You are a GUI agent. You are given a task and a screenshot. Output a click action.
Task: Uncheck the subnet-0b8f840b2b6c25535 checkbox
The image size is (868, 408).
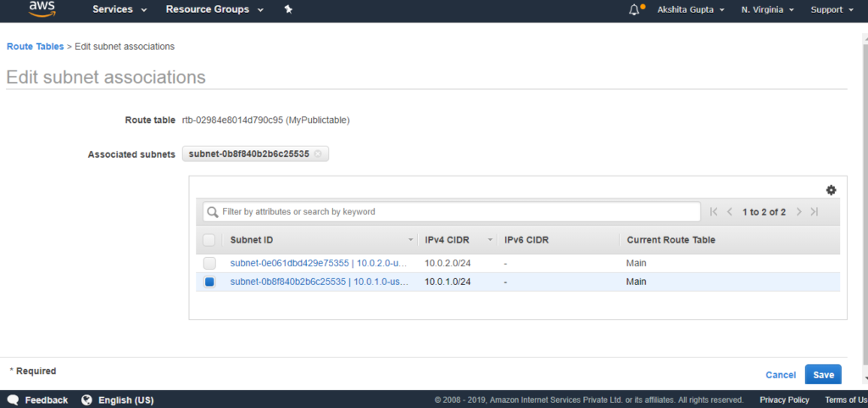pos(209,282)
